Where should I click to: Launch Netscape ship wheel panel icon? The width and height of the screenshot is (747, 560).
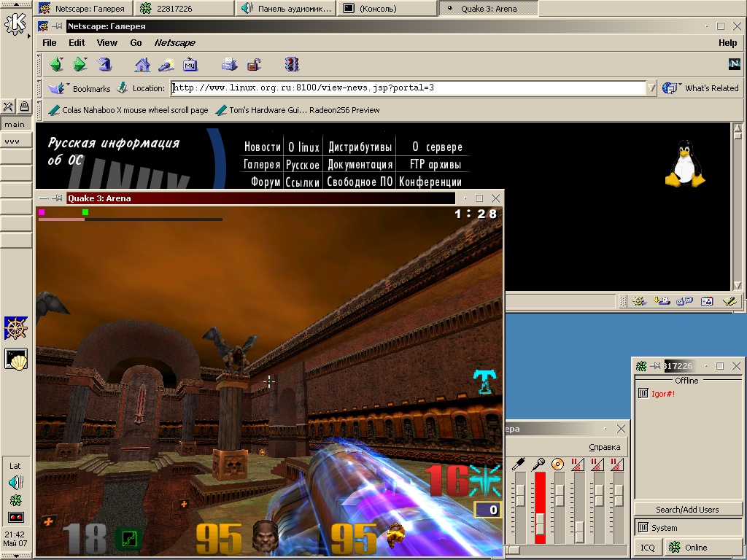coord(16,328)
